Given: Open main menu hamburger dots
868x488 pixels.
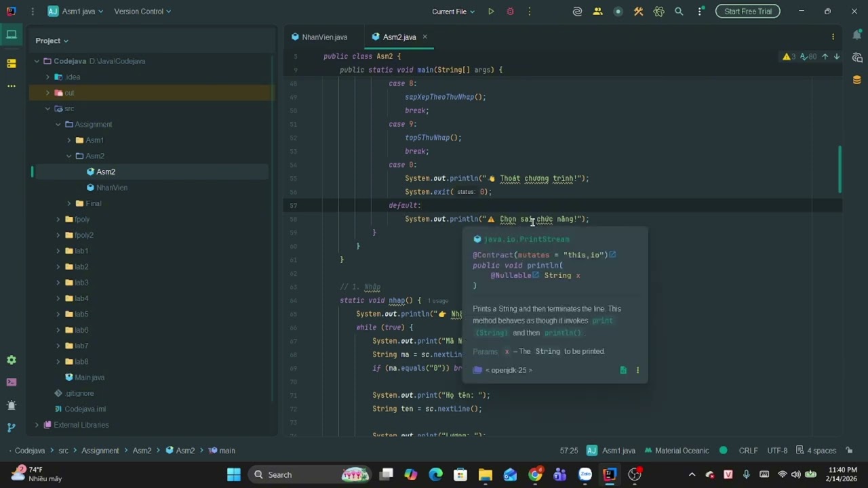Looking at the screenshot, I should click(32, 12).
